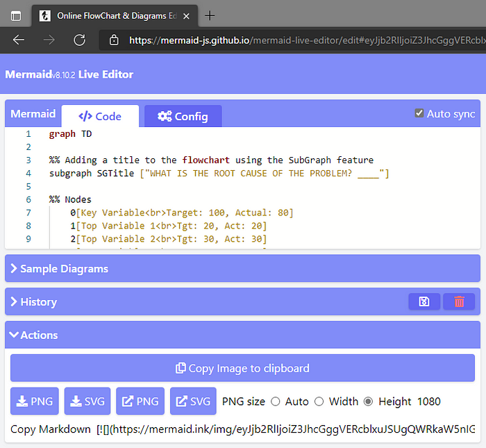Select the Height PNG size radio

click(x=369, y=401)
